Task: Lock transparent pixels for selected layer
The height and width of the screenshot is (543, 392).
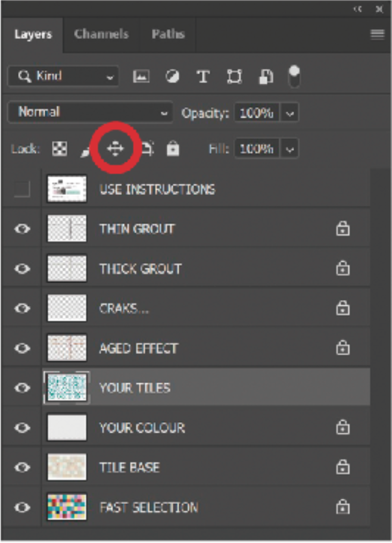Action: (x=60, y=147)
